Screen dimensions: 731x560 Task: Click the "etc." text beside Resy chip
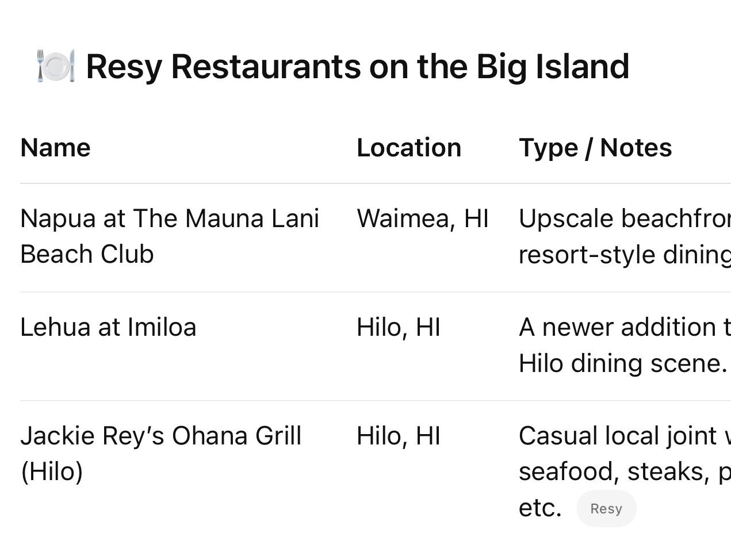pyautogui.click(x=539, y=508)
